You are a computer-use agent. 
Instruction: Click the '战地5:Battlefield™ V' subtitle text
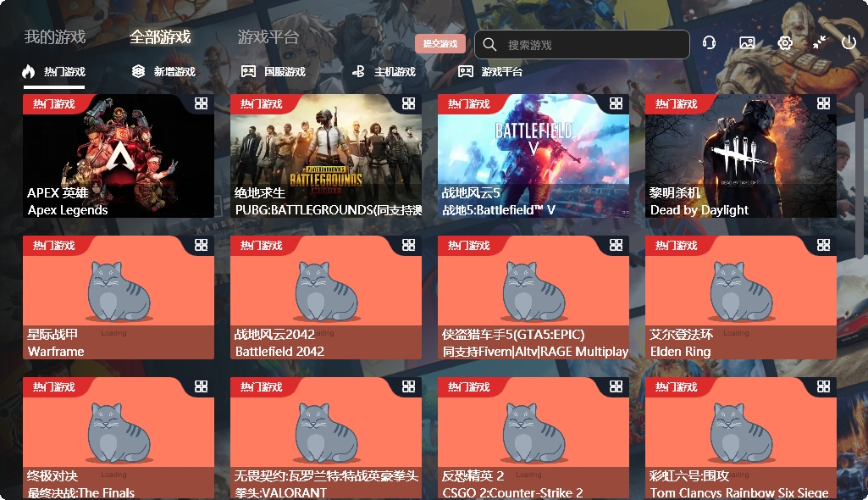pos(498,210)
